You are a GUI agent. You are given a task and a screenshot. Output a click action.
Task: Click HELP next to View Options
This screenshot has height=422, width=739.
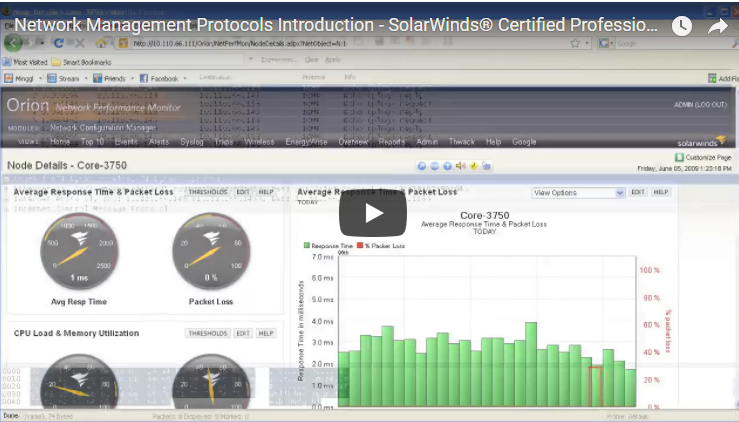(661, 192)
